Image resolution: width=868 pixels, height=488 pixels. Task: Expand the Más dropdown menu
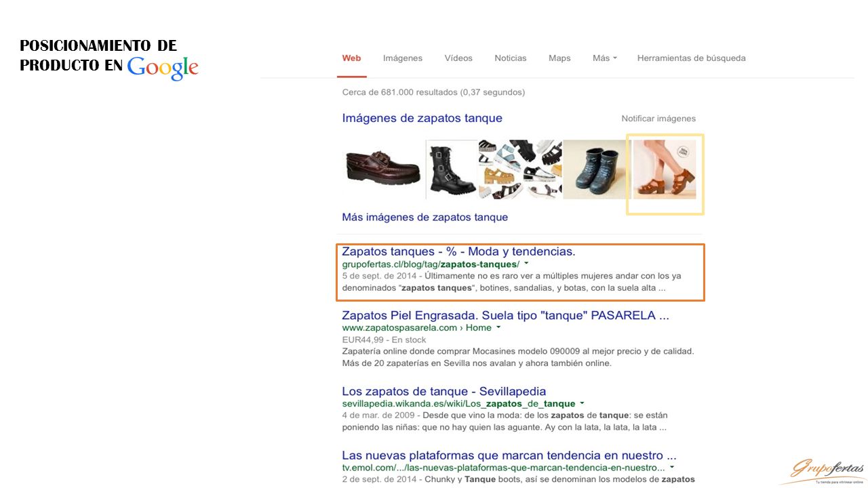tap(605, 58)
